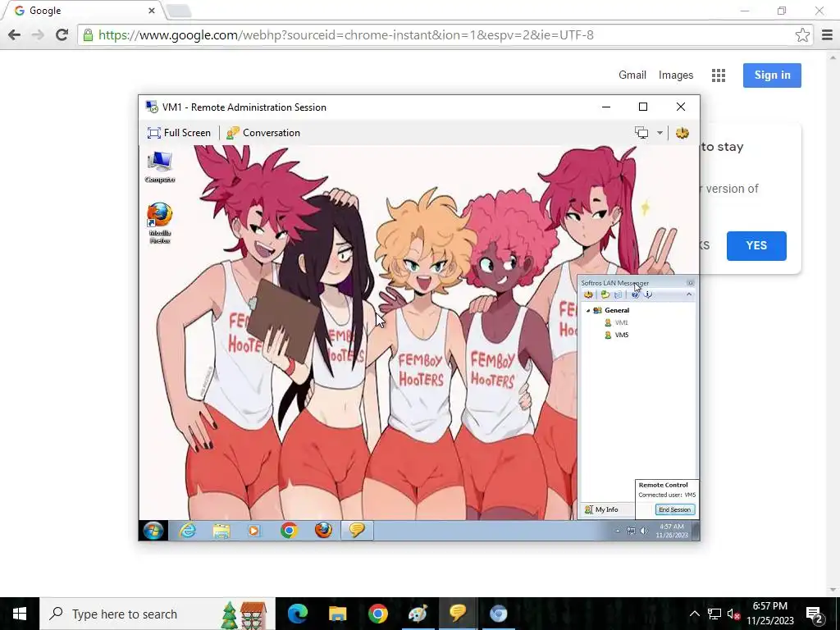Open the host notification center icon

click(x=815, y=614)
